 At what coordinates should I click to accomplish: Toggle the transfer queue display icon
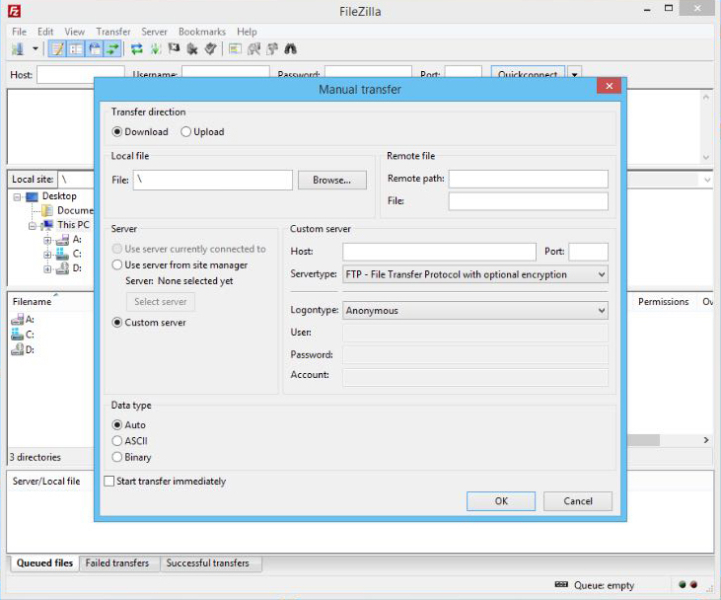coord(110,48)
